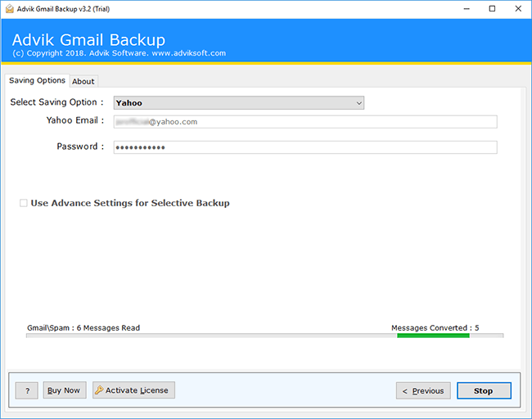Click the Gmail\Spam : 6 Messages Read status

tap(83, 328)
